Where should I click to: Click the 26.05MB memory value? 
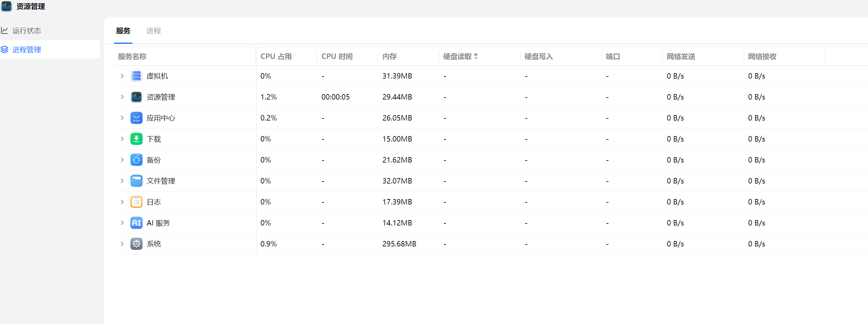pos(397,118)
